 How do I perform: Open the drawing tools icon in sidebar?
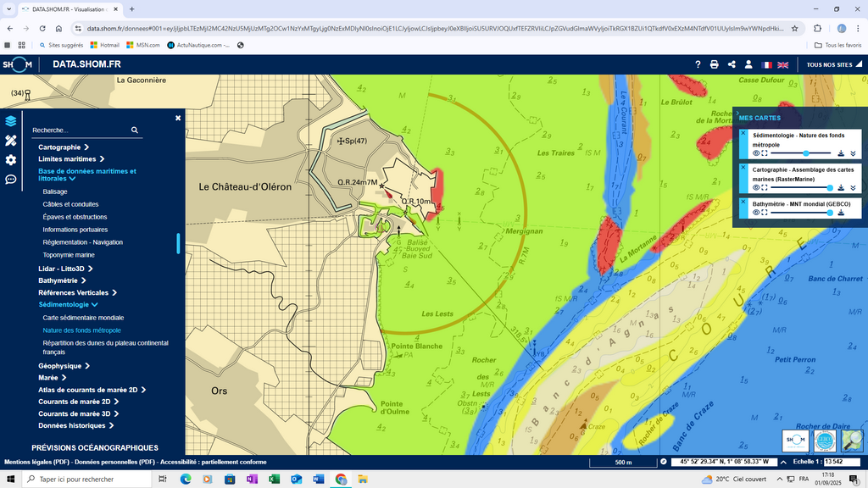pyautogui.click(x=10, y=141)
